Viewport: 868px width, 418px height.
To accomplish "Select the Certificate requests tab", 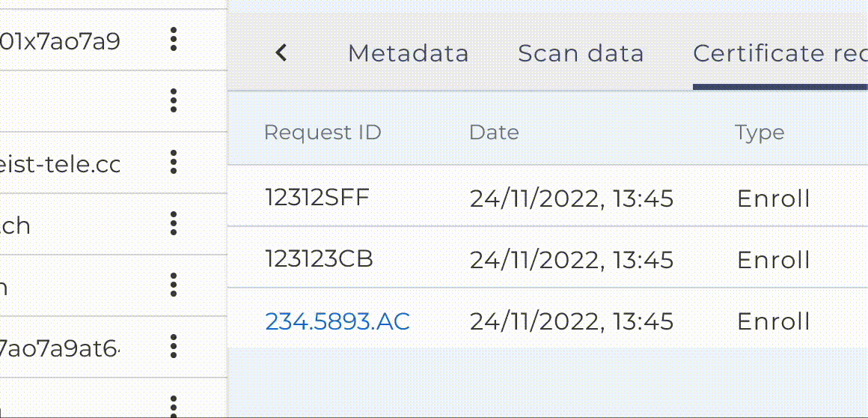I will point(780,53).
